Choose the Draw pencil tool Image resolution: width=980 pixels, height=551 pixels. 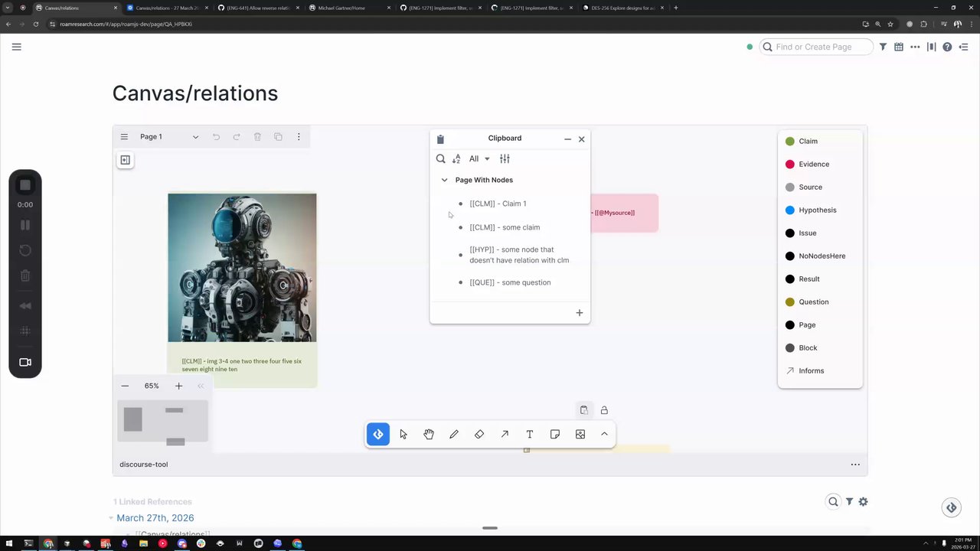pyautogui.click(x=454, y=435)
